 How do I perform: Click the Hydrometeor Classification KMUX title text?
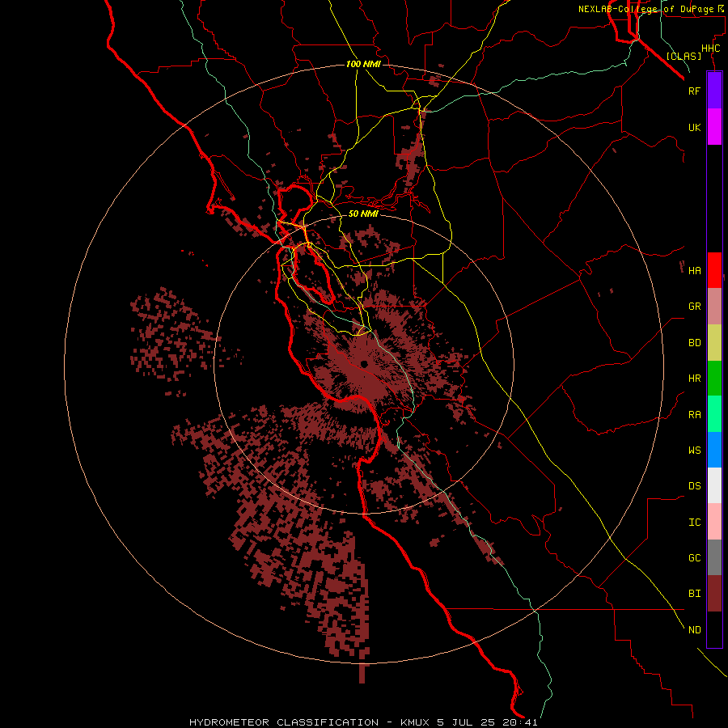363,722
